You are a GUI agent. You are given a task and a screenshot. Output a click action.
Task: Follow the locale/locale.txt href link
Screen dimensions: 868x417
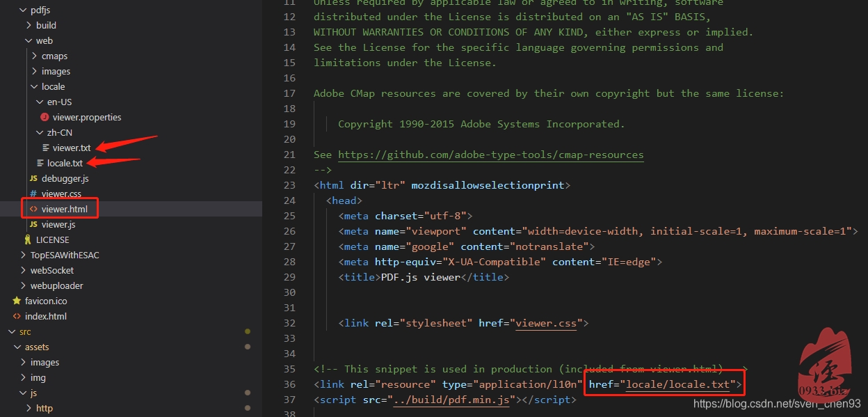[677, 384]
